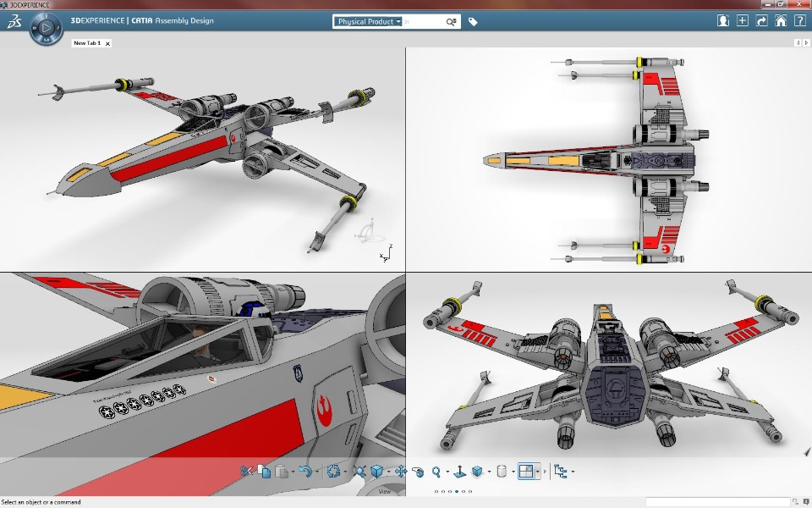Select the Zoom magnifier tool
The width and height of the screenshot is (812, 508).
pos(436,472)
